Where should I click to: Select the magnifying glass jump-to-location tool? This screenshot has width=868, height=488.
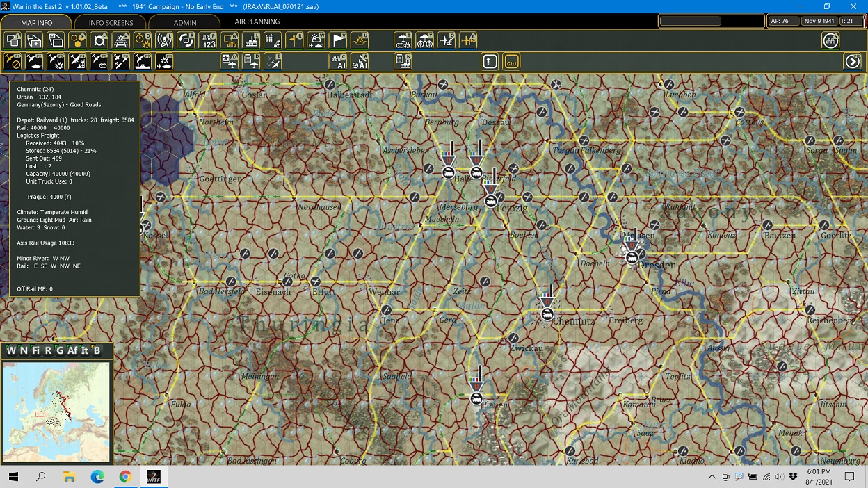pos(99,40)
